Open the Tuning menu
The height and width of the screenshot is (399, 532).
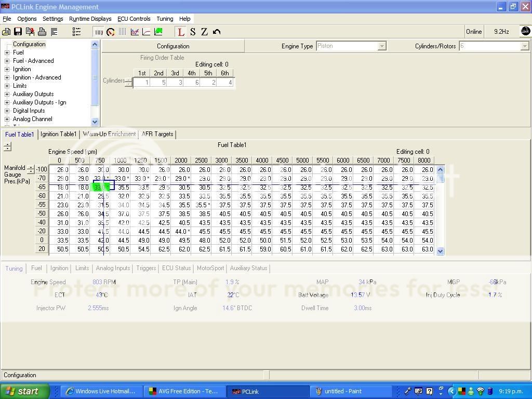pyautogui.click(x=165, y=19)
